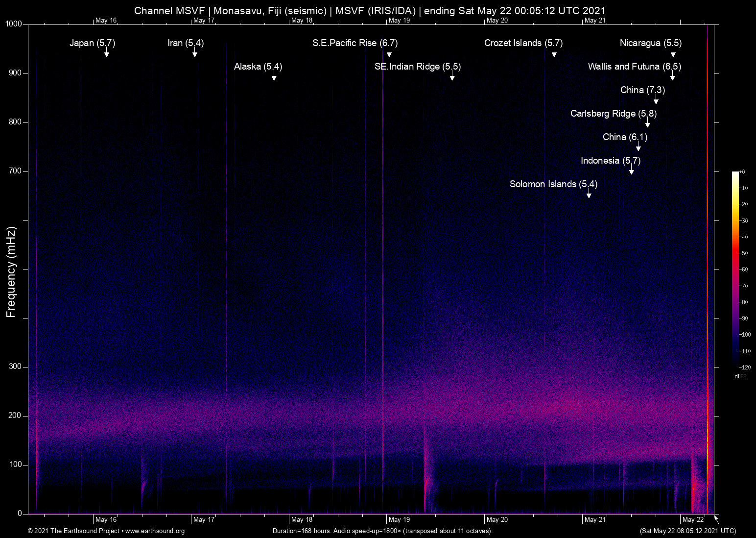Click the May 19 label on the top axis
756x538 pixels.
tap(400, 20)
